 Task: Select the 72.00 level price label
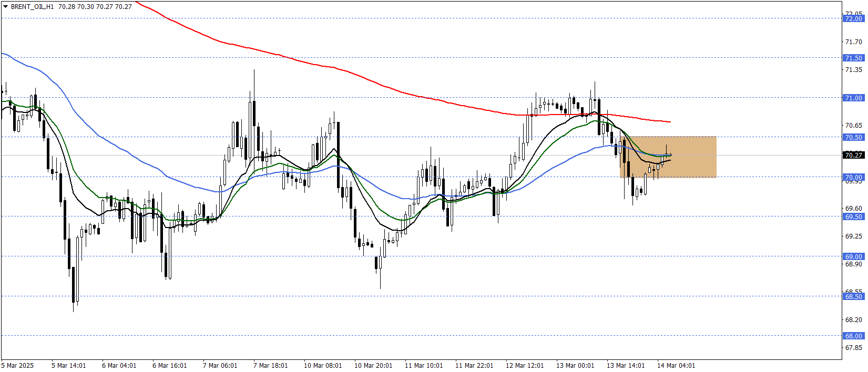tap(853, 18)
